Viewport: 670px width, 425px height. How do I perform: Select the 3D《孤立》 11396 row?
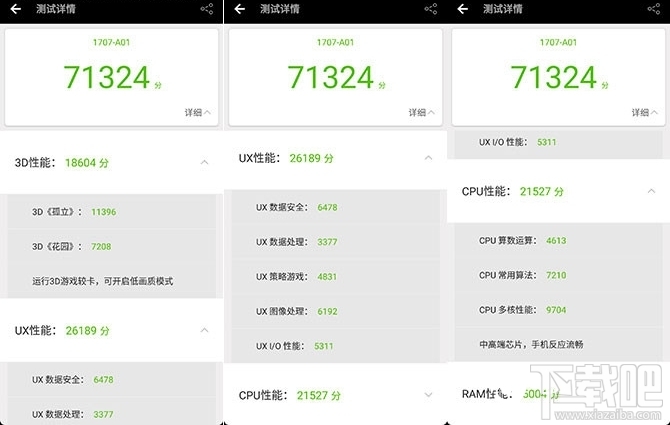click(x=112, y=211)
